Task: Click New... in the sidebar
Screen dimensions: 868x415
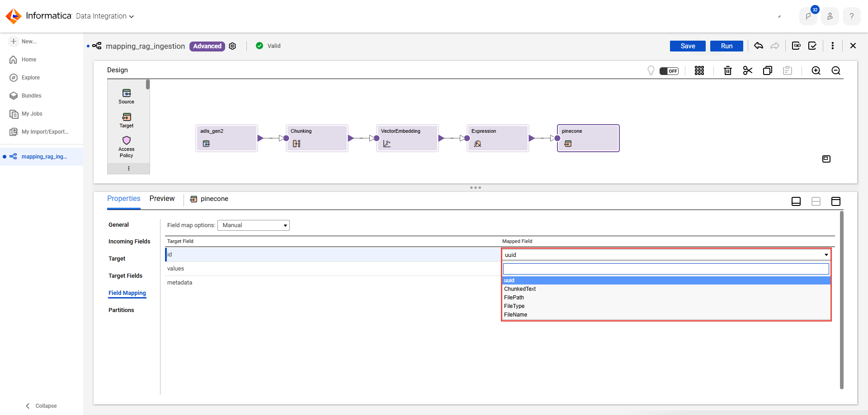Action: click(x=24, y=42)
